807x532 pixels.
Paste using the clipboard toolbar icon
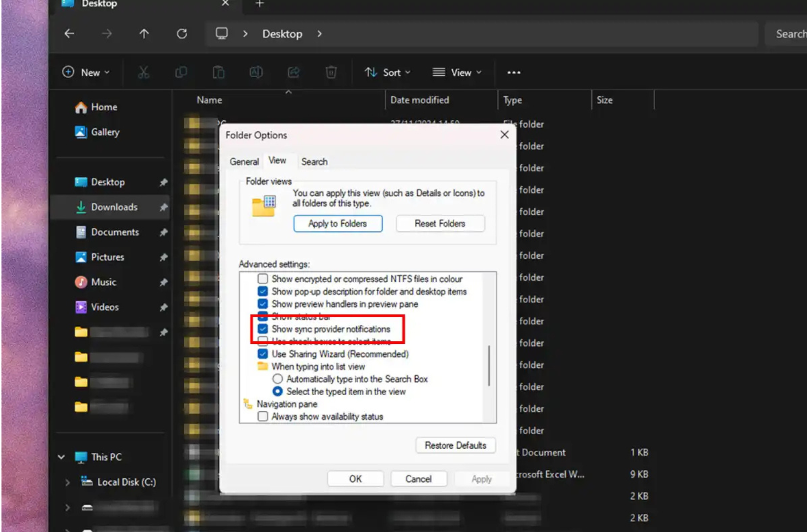[x=218, y=72]
